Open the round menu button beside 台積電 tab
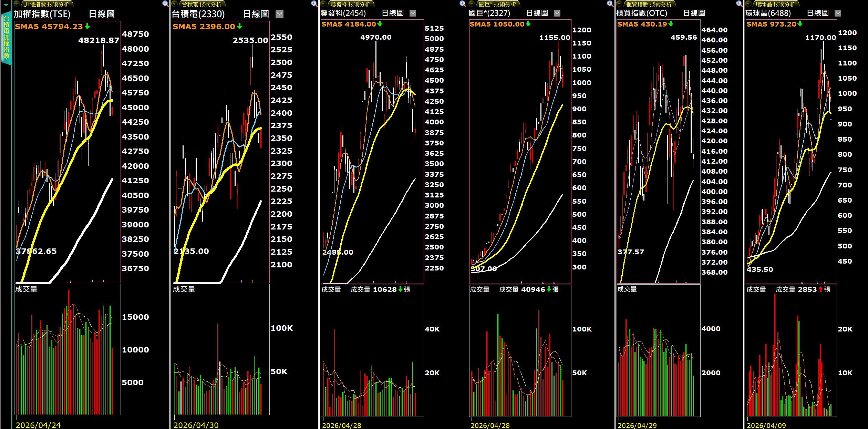 175,4
